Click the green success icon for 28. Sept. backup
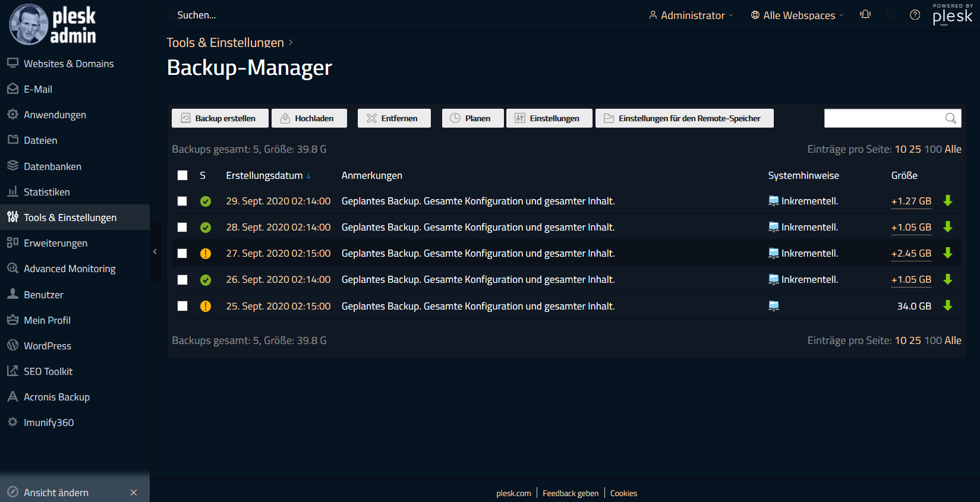This screenshot has height=502, width=980. click(x=206, y=228)
